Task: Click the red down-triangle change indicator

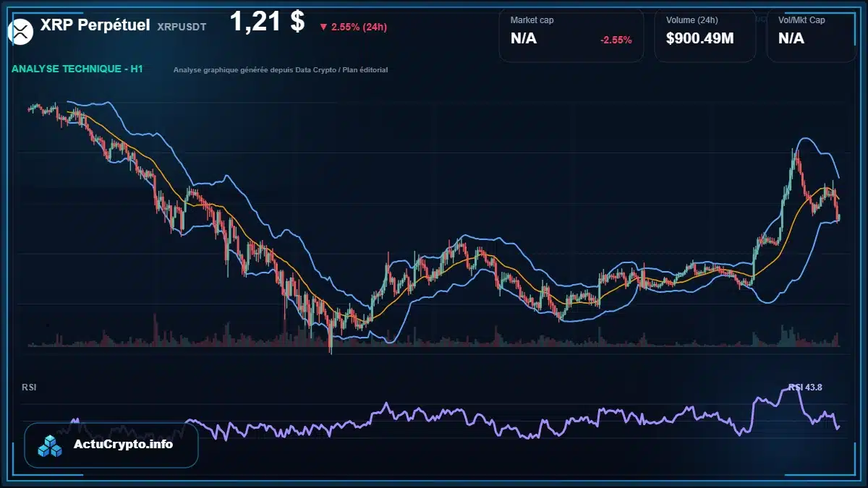Action: coord(323,27)
